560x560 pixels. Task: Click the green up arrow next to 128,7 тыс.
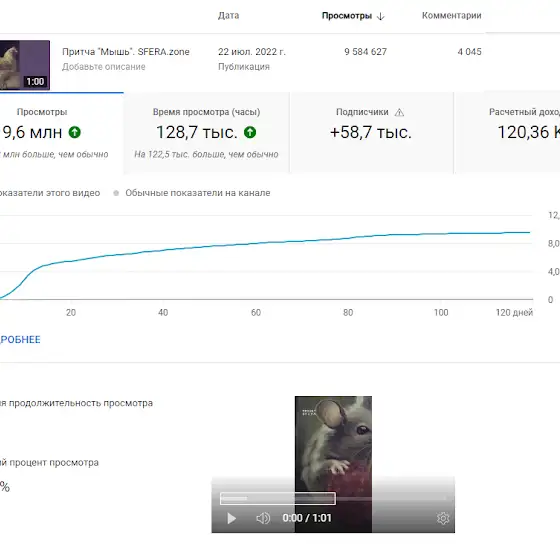pyautogui.click(x=250, y=132)
